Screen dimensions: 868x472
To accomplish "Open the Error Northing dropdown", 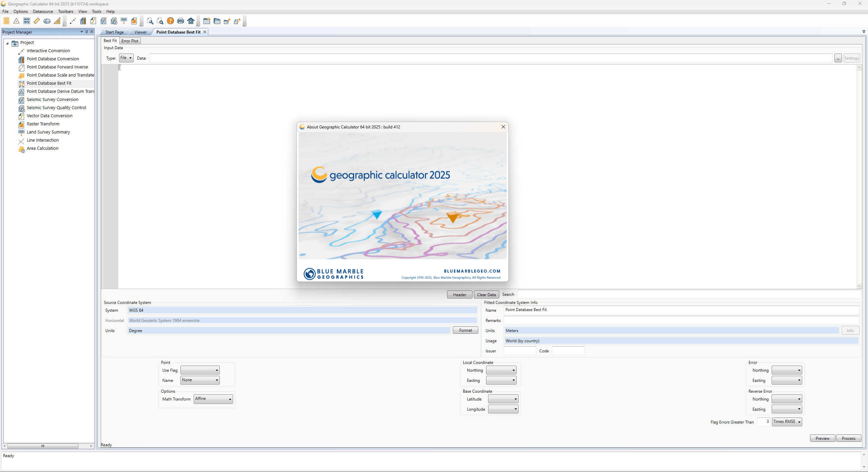I will (x=787, y=370).
